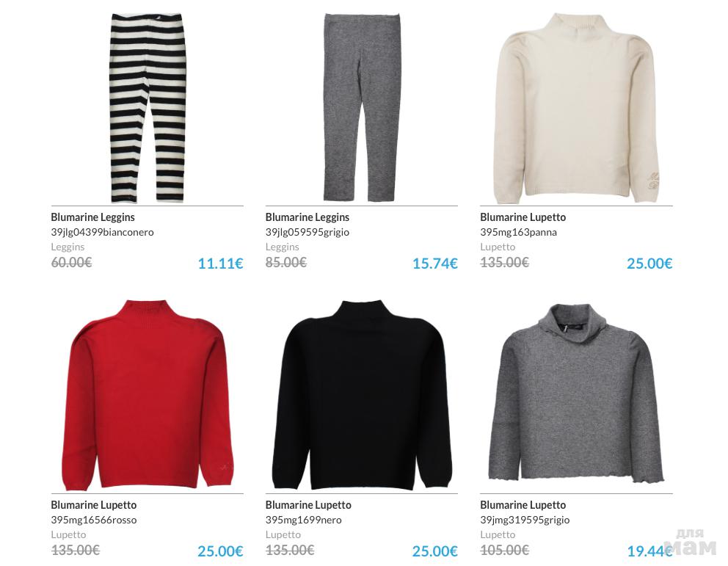
Task: Open the grey leggings product image
Action: click(x=362, y=107)
